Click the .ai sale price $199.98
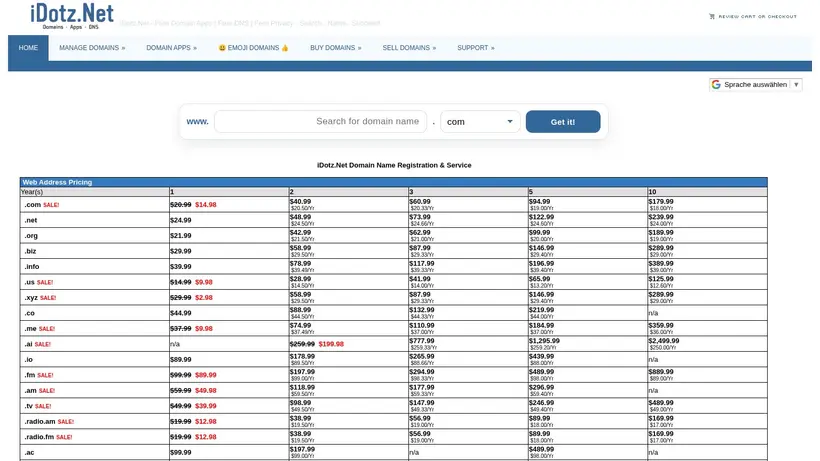Screen dimensions: 820x461 point(331,344)
